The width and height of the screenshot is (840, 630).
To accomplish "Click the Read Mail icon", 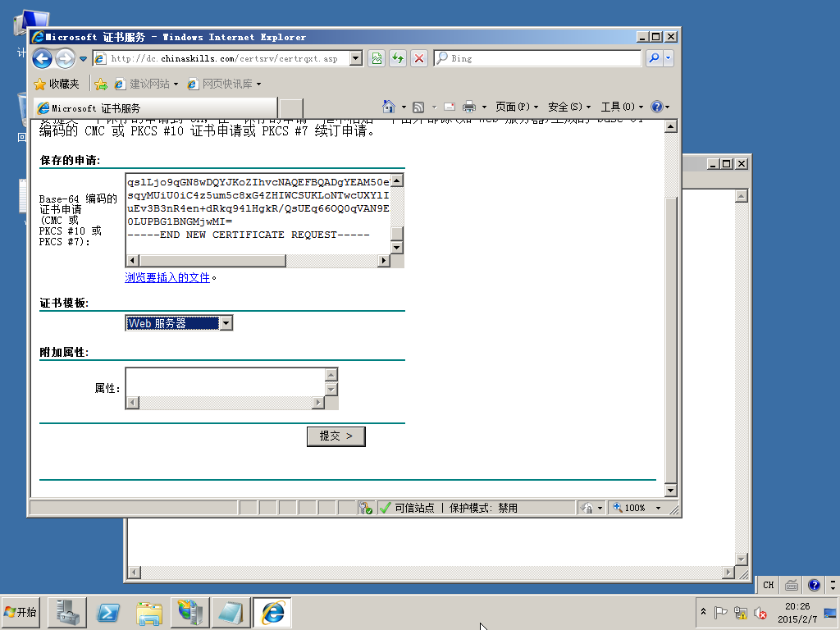I will coord(450,107).
